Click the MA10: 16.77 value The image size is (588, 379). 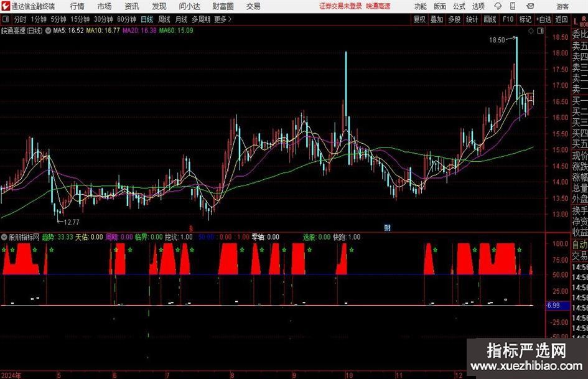point(103,30)
